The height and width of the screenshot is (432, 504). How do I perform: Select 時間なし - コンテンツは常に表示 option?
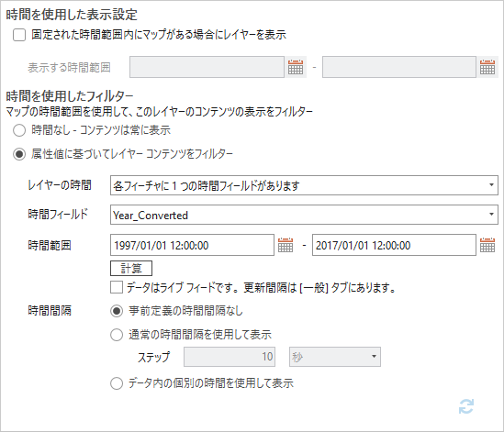tap(19, 130)
